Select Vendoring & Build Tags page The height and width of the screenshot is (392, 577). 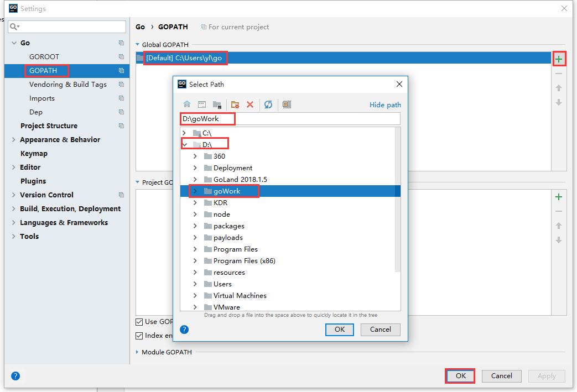click(67, 84)
